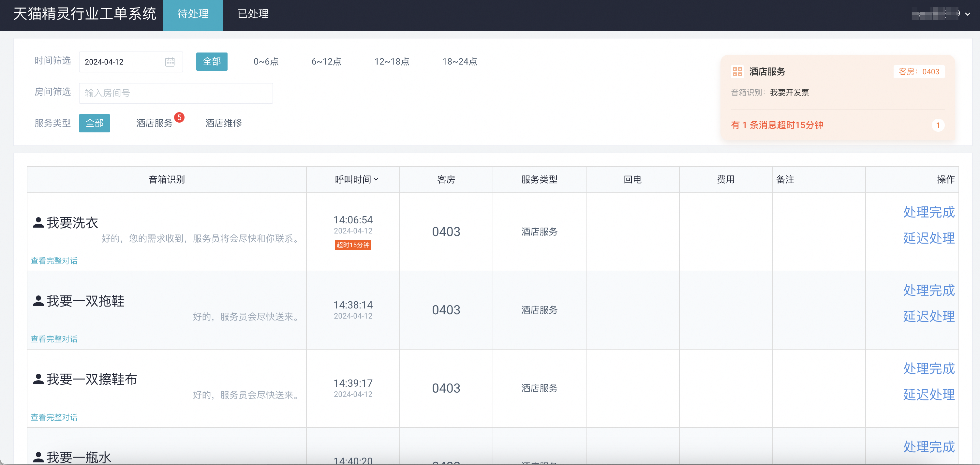Click the timeout count badge in notification
This screenshot has width=980, height=465.
tap(938, 125)
